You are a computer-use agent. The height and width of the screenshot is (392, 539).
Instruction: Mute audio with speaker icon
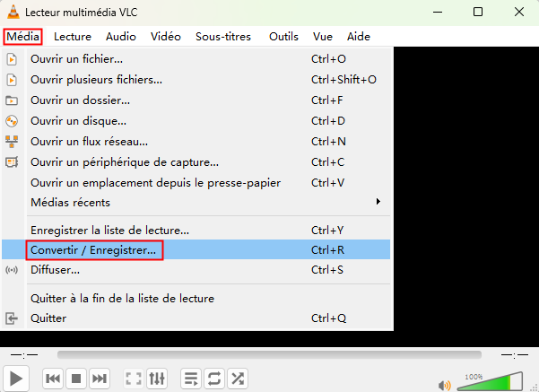click(445, 386)
